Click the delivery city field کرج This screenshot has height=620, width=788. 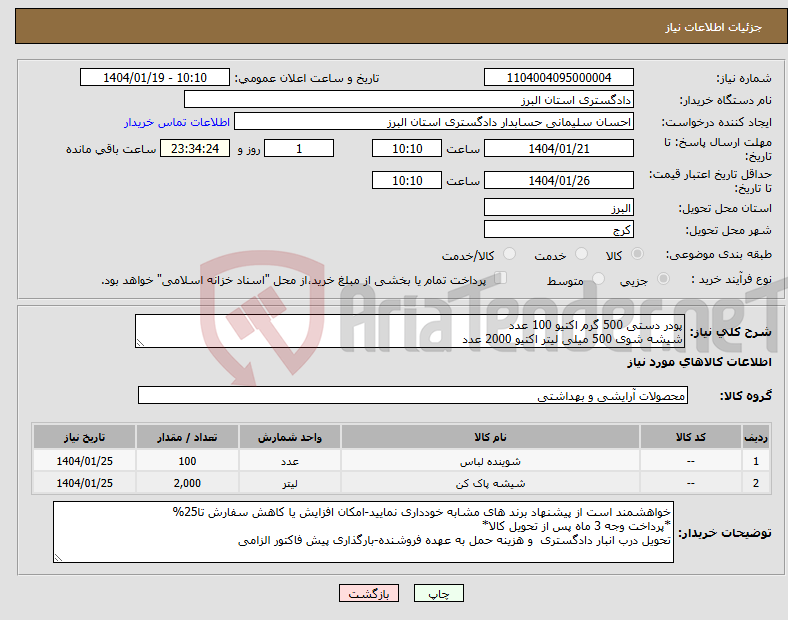click(x=558, y=230)
